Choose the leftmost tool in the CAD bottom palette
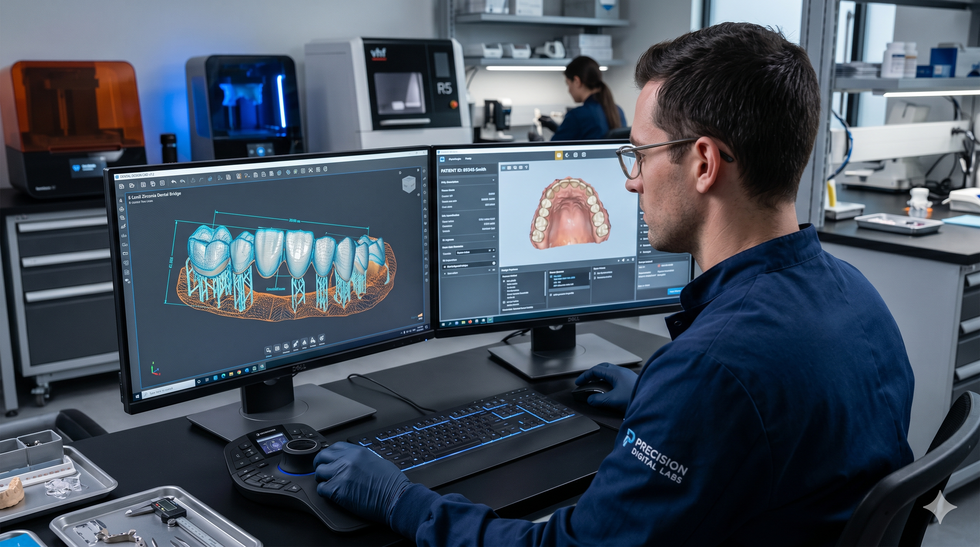This screenshot has height=547, width=980. [x=268, y=350]
